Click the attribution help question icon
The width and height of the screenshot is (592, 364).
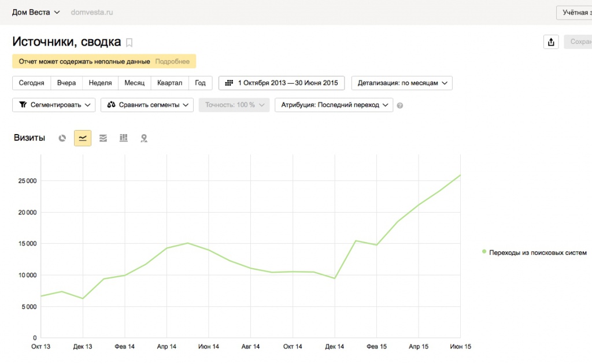(400, 105)
